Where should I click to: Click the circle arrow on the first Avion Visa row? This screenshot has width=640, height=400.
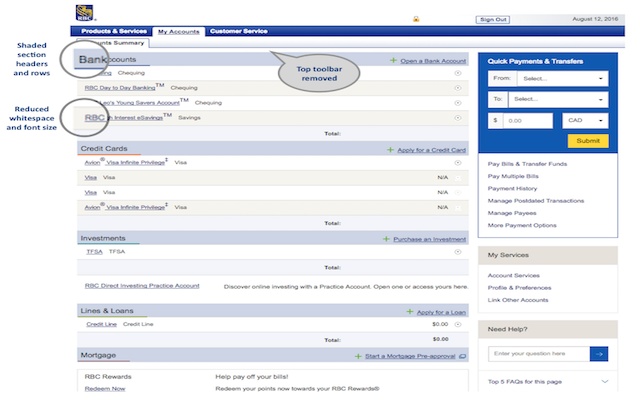coord(458,162)
